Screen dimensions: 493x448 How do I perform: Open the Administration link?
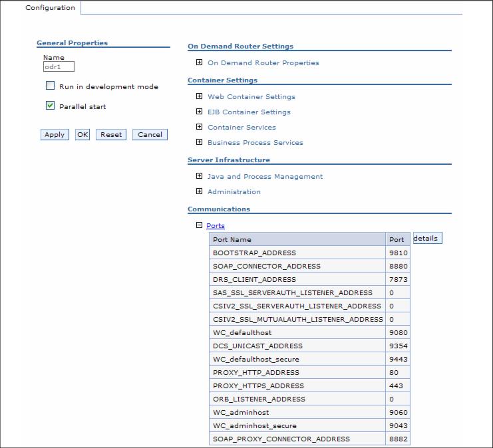point(234,191)
